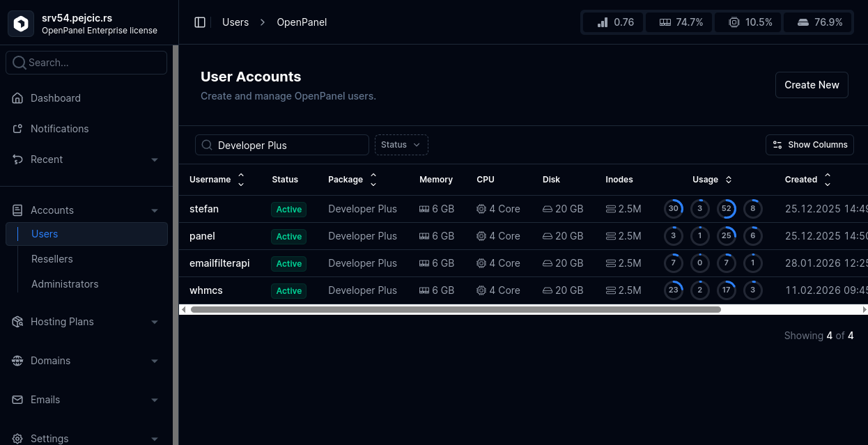The height and width of the screenshot is (445, 868).
Task: Click the scrollbar left arrow
Action: (183, 309)
